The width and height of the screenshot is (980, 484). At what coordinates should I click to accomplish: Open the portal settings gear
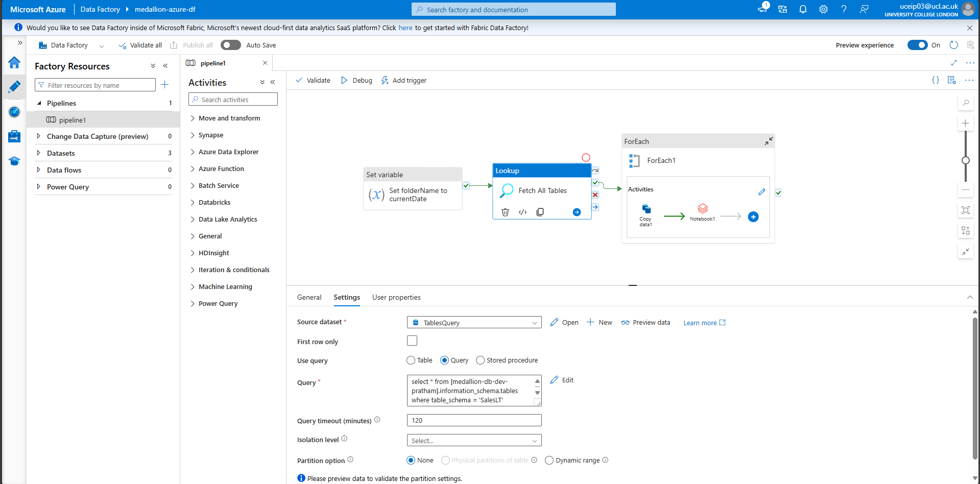coord(823,9)
